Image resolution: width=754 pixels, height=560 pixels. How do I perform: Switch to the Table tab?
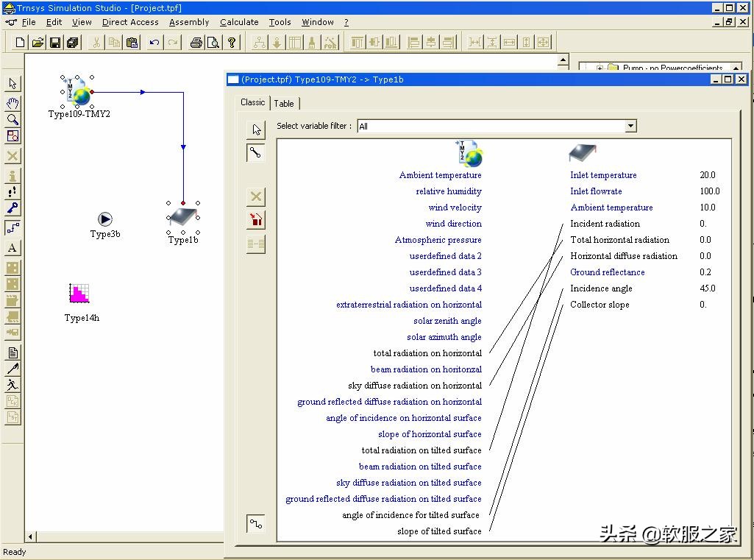click(284, 104)
